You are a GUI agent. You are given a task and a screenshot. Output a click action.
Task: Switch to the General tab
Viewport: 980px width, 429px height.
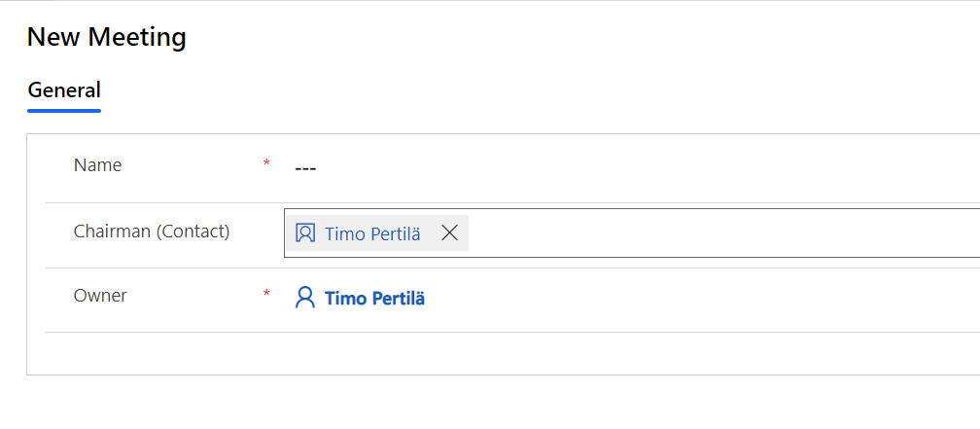[64, 90]
